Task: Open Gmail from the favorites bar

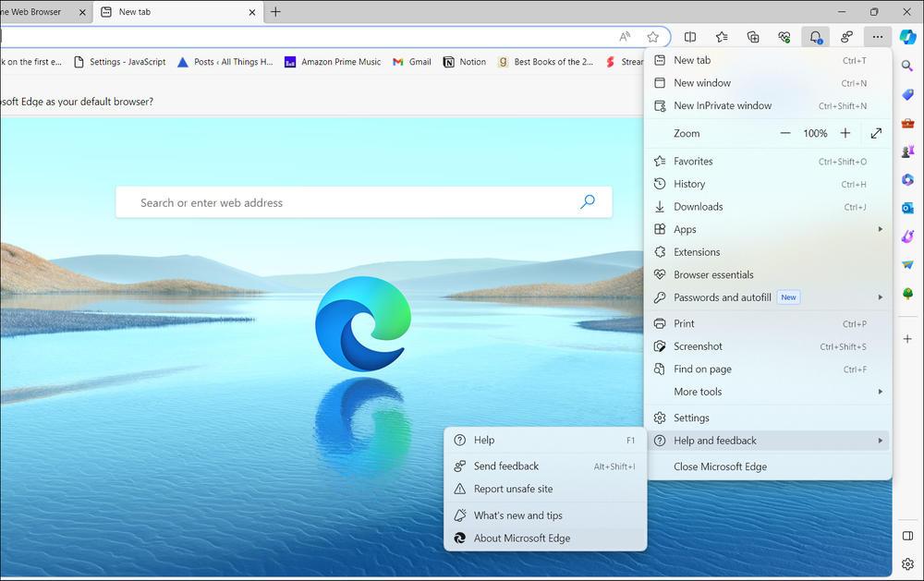Action: [x=411, y=62]
